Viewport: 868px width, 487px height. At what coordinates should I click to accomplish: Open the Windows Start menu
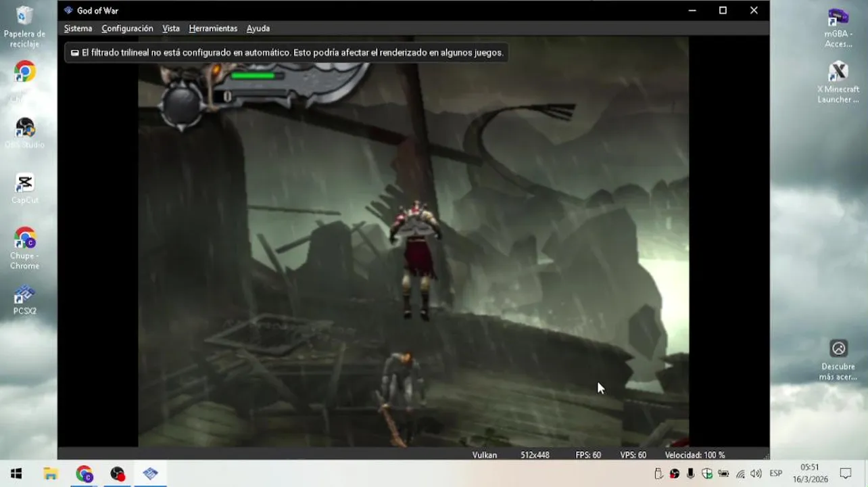(16, 473)
